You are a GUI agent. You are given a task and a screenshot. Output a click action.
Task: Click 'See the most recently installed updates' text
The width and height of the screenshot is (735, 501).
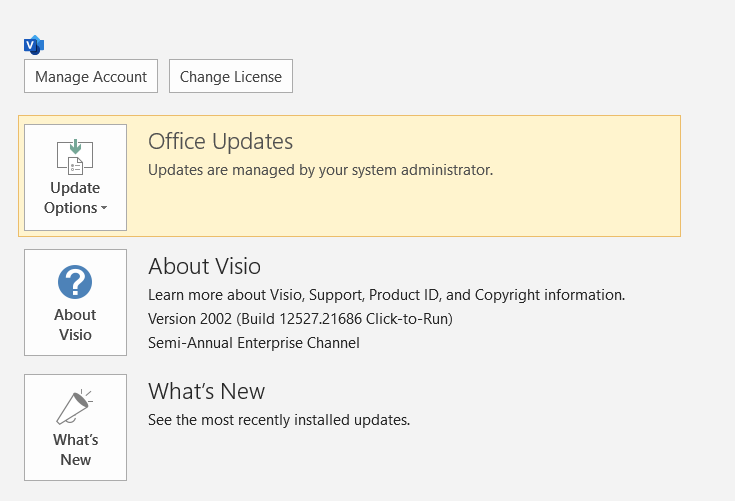pos(279,420)
